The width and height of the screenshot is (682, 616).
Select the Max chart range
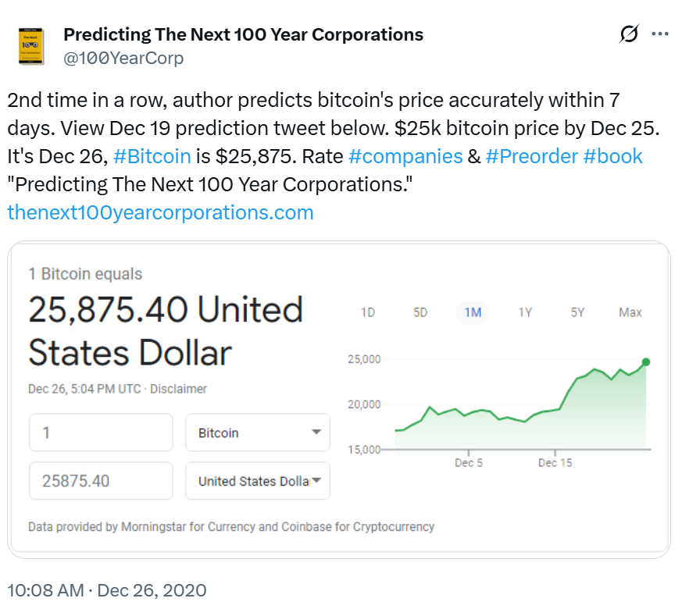point(630,312)
